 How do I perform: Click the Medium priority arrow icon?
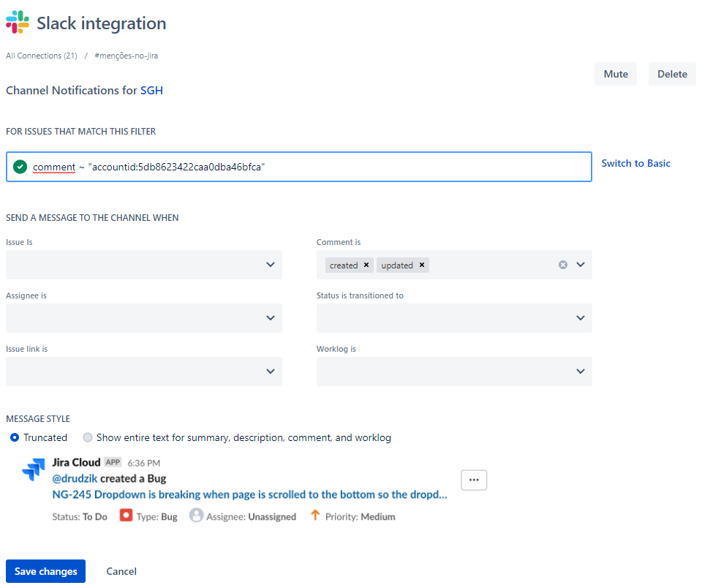tap(315, 516)
